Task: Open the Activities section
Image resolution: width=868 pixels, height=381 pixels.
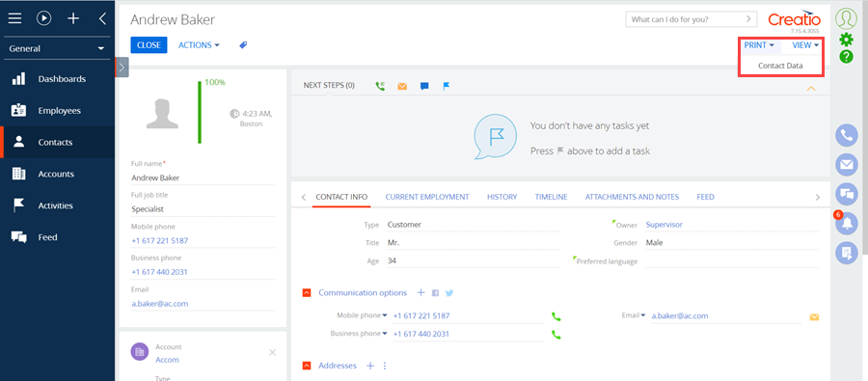Action: tap(58, 205)
